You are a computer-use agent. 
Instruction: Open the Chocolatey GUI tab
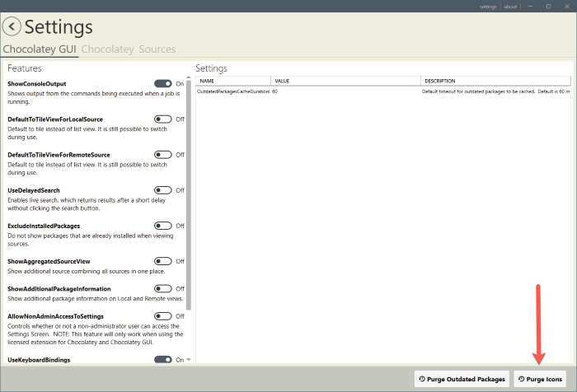(40, 49)
